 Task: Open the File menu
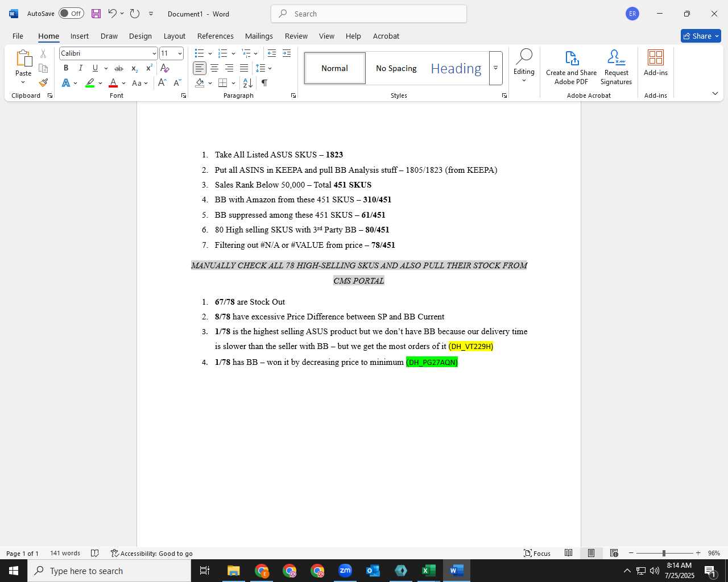coord(18,36)
